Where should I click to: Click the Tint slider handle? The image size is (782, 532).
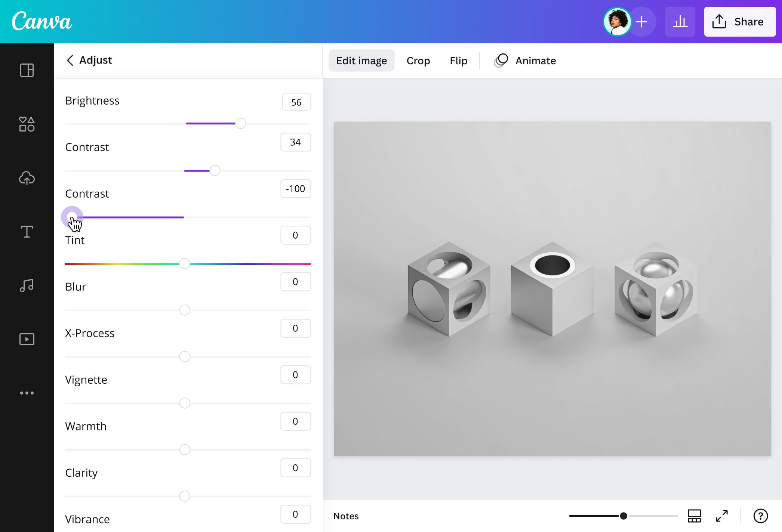point(184,263)
